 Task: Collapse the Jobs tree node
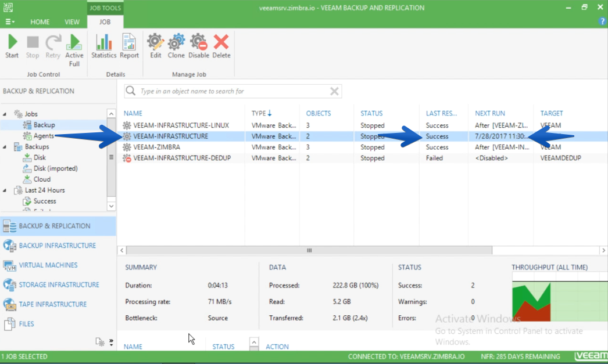(5, 114)
